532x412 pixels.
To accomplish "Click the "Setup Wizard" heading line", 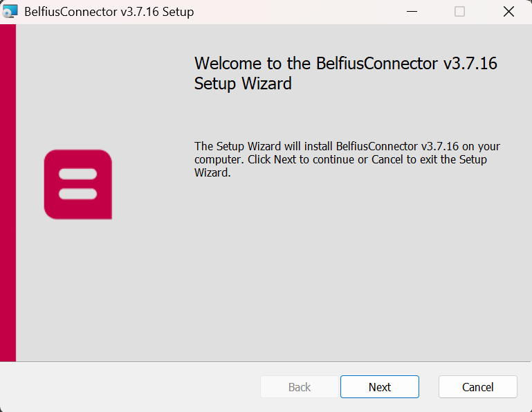I will coord(243,84).
